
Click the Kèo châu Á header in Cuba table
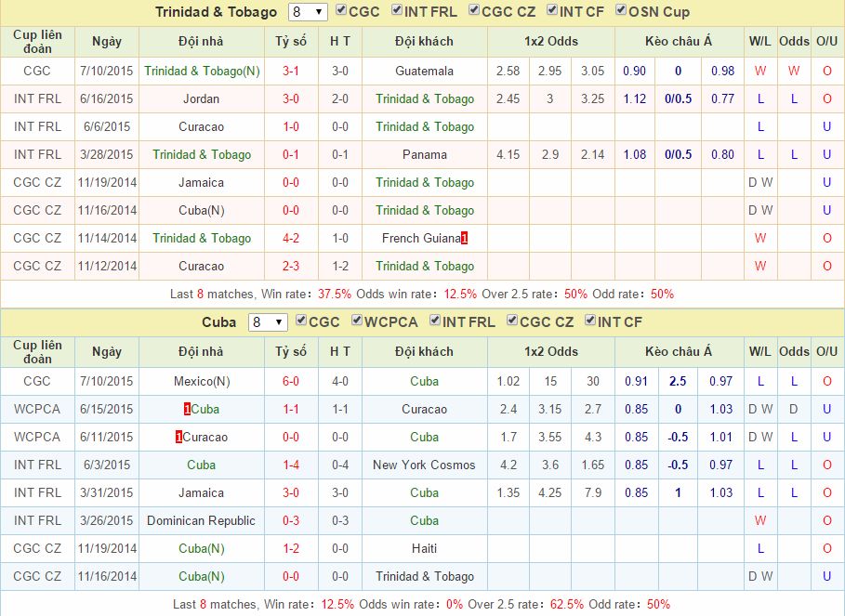coord(679,351)
